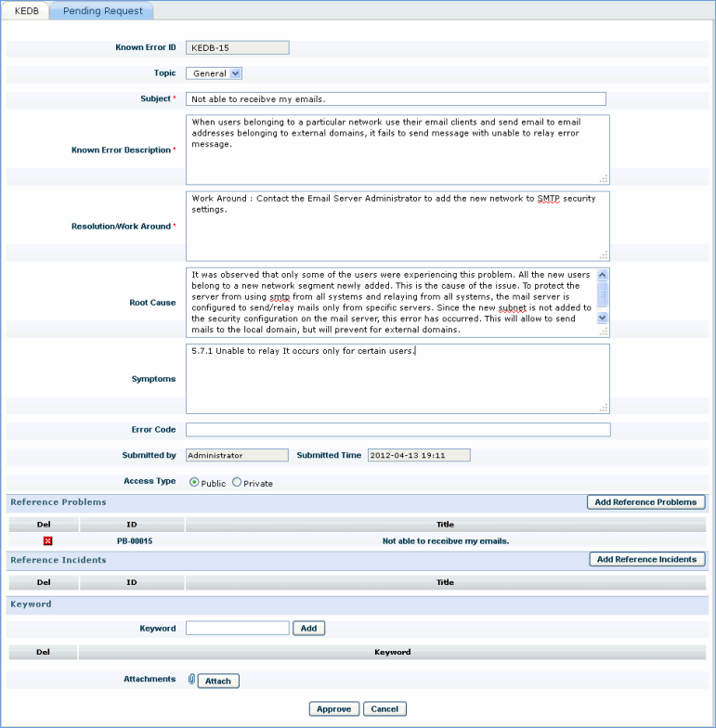Approve the known error request
Image resolution: width=716 pixels, height=728 pixels.
pos(334,709)
